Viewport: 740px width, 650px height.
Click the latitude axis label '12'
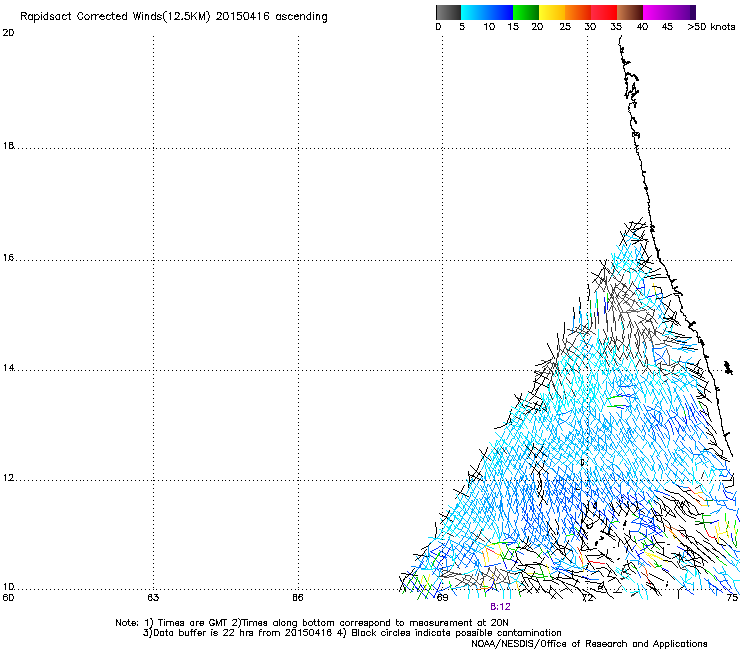pyautogui.click(x=8, y=478)
